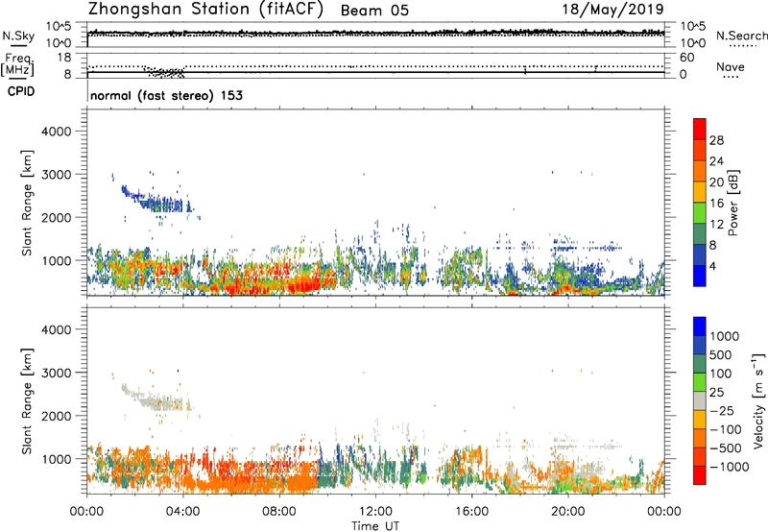Click the '20:00' time axis tick label
Viewport: 768px width, 532px height.
pyautogui.click(x=568, y=512)
